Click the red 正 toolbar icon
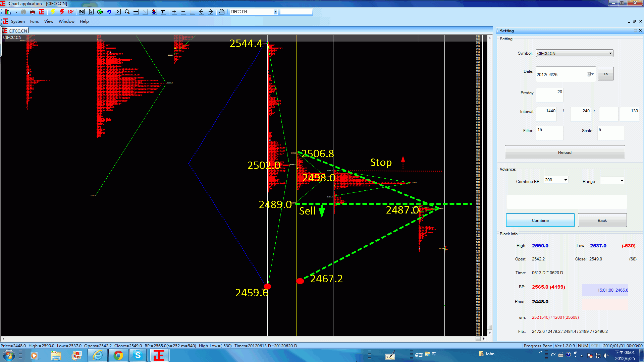The width and height of the screenshot is (644, 362). pyautogui.click(x=42, y=12)
